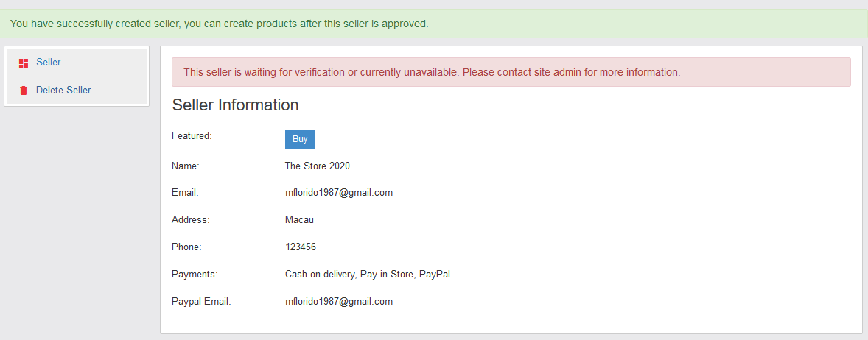Click the green success message banner
The height and width of the screenshot is (340, 868).
434,24
